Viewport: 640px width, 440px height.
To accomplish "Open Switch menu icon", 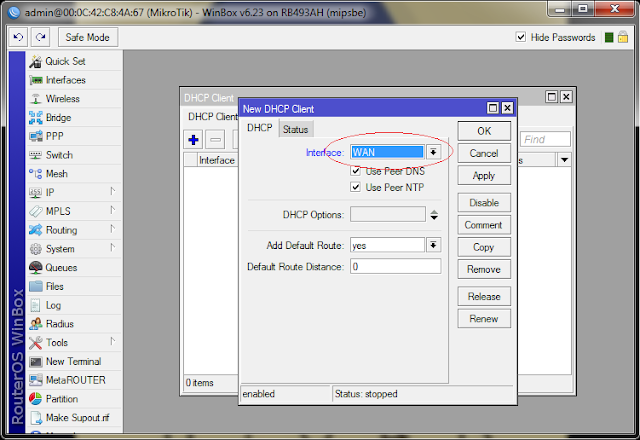I will pos(36,155).
